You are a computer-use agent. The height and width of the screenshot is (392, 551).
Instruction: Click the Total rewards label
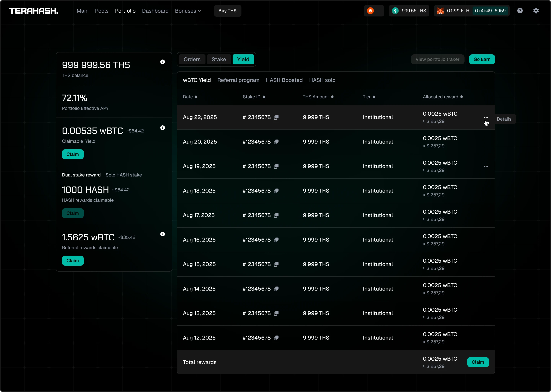coord(200,362)
